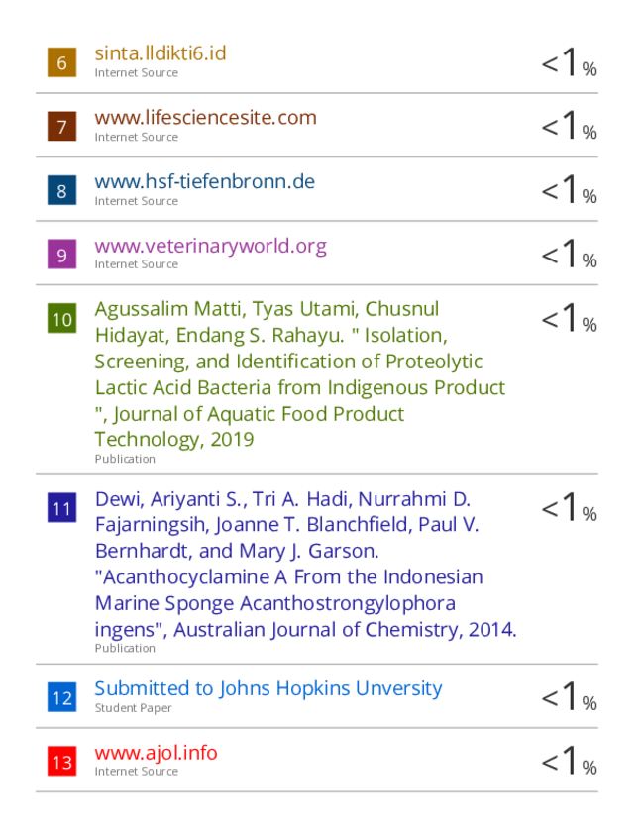Open Acanthocyclamine A publication by Dewi
644x833 pixels.
pyautogui.click(x=305, y=565)
